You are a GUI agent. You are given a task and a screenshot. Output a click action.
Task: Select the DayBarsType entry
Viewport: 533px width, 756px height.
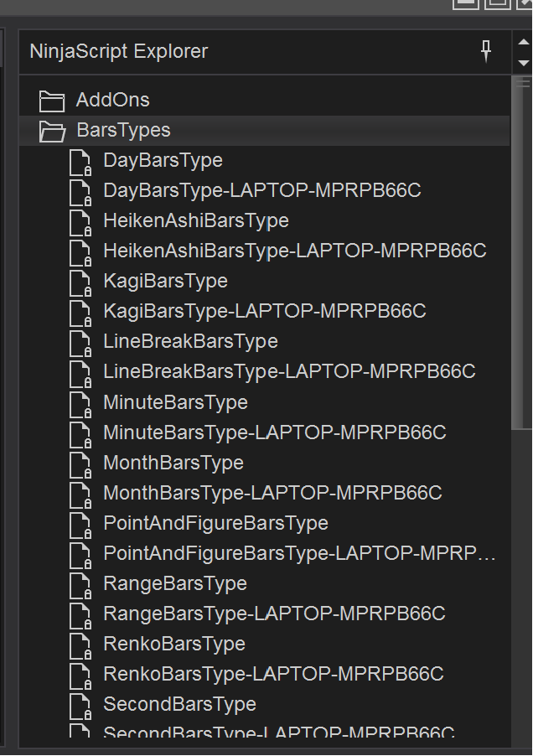click(163, 161)
